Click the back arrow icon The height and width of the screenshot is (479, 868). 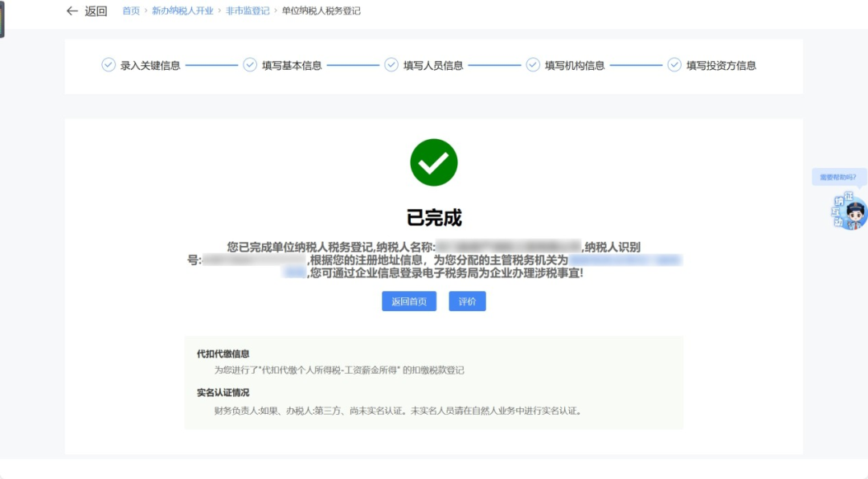72,11
